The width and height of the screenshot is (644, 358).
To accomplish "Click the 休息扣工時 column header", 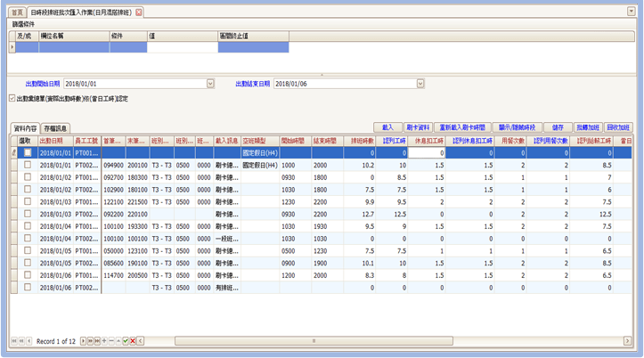I will (428, 141).
